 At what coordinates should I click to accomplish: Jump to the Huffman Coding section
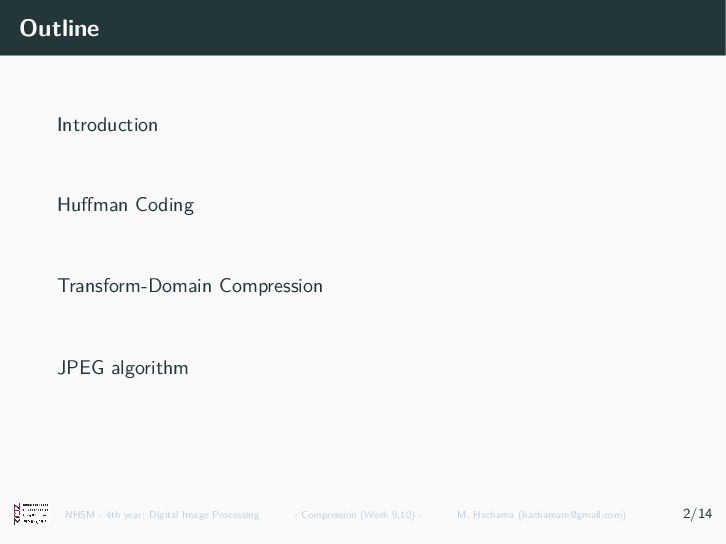125,205
